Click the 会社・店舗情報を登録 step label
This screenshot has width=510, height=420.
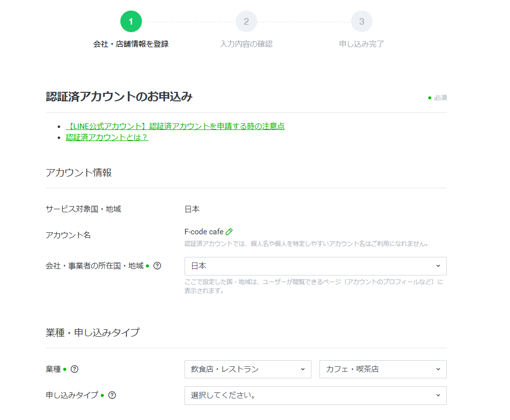tap(131, 44)
